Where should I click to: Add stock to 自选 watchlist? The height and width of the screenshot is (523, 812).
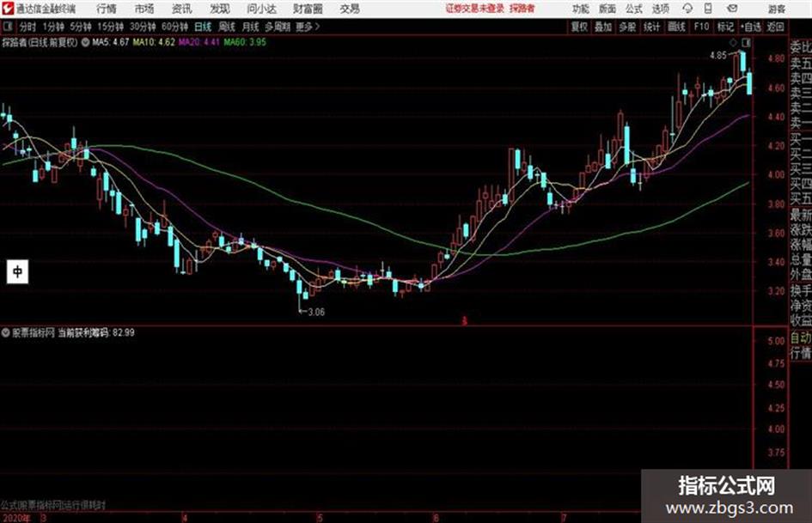[751, 27]
